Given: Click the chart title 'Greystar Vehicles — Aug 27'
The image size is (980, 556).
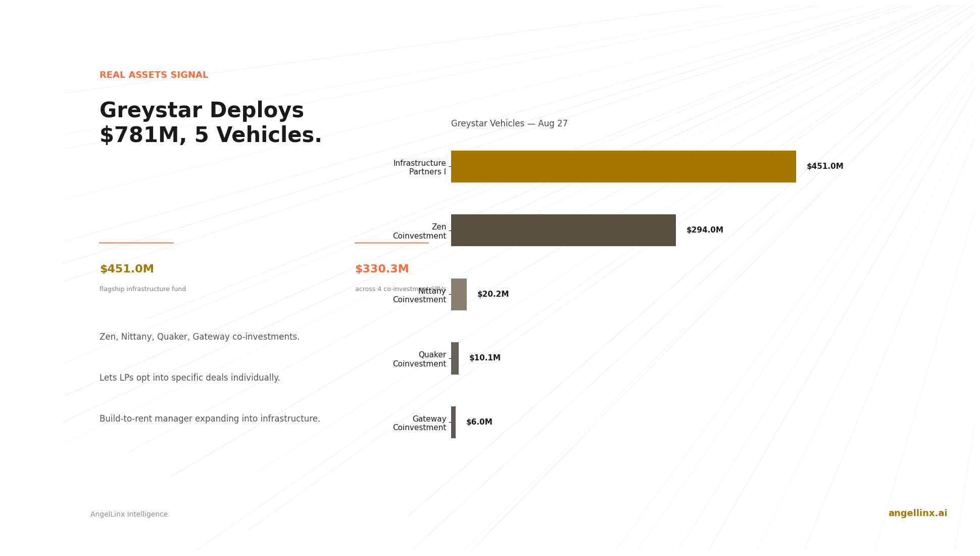Looking at the screenshot, I should 509,124.
